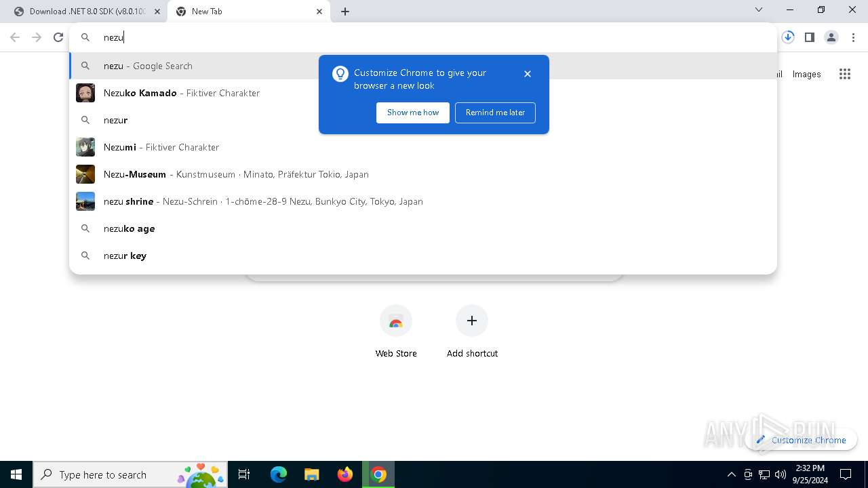Click the forward navigation arrow
Viewport: 868px width, 488px height.
tap(37, 37)
